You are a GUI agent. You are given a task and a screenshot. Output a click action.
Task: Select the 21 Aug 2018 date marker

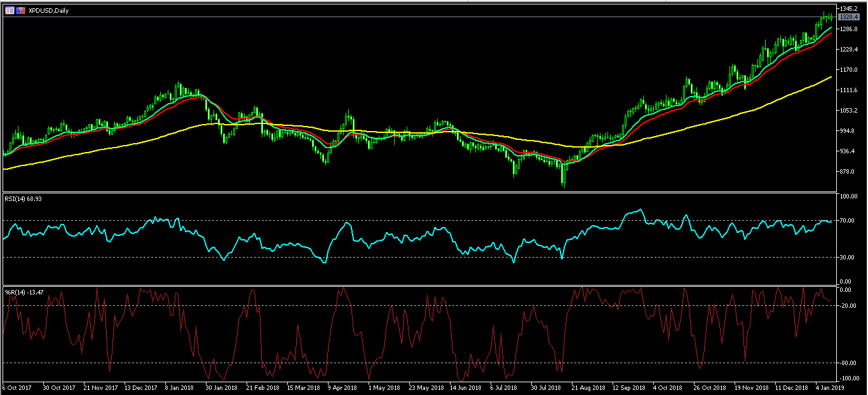(x=588, y=387)
